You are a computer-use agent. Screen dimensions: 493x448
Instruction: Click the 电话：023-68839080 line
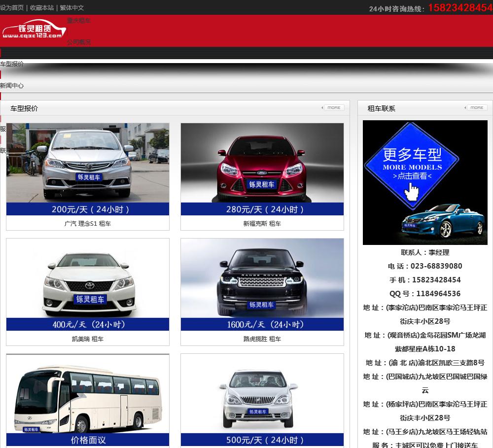pos(425,266)
